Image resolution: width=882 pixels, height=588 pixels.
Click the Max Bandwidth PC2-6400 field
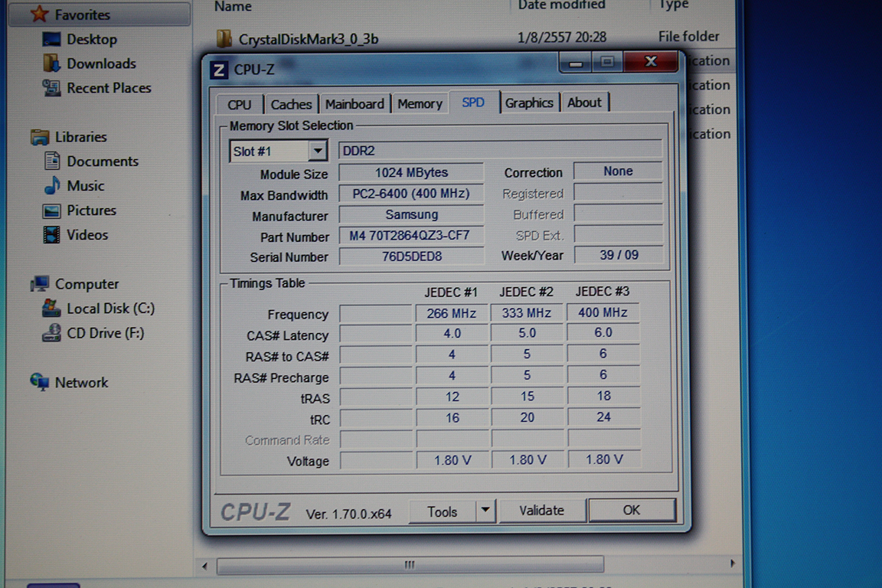[x=411, y=194]
